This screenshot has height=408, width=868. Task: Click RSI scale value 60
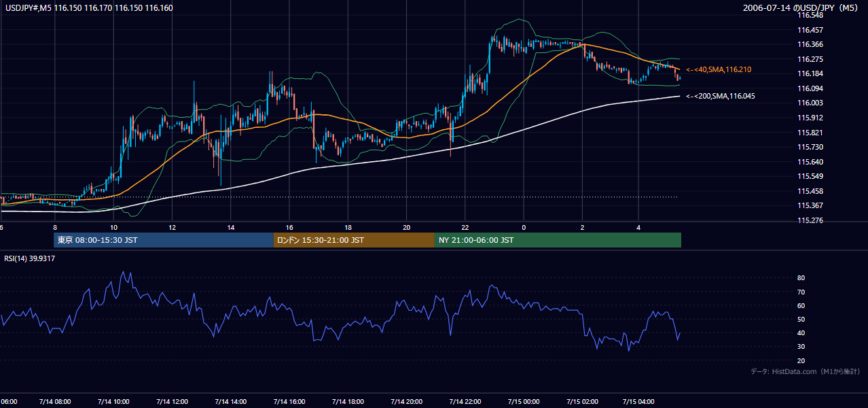(x=801, y=305)
